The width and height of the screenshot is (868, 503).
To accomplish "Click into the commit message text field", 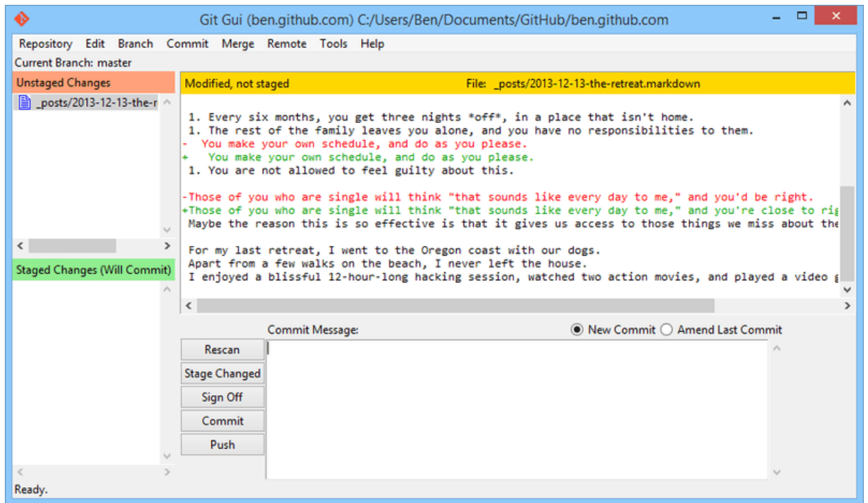I will 517,410.
